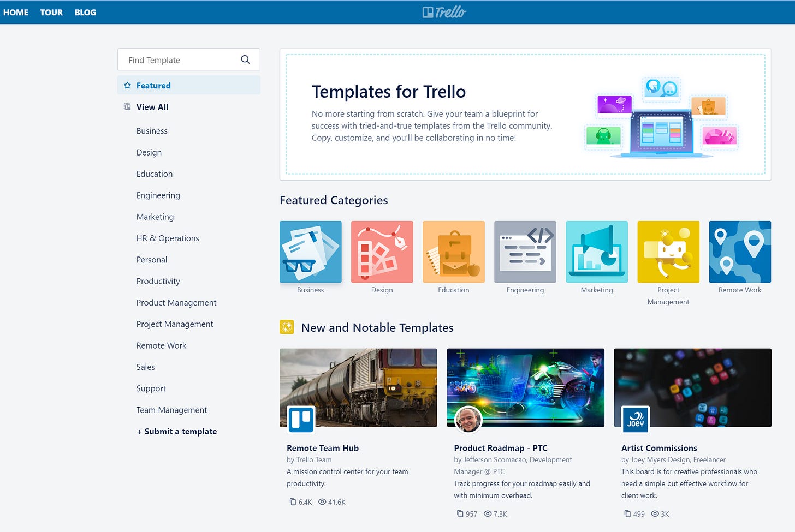Open the Artist Commissions keyboard cover image
This screenshot has width=795, height=532.
692,388
